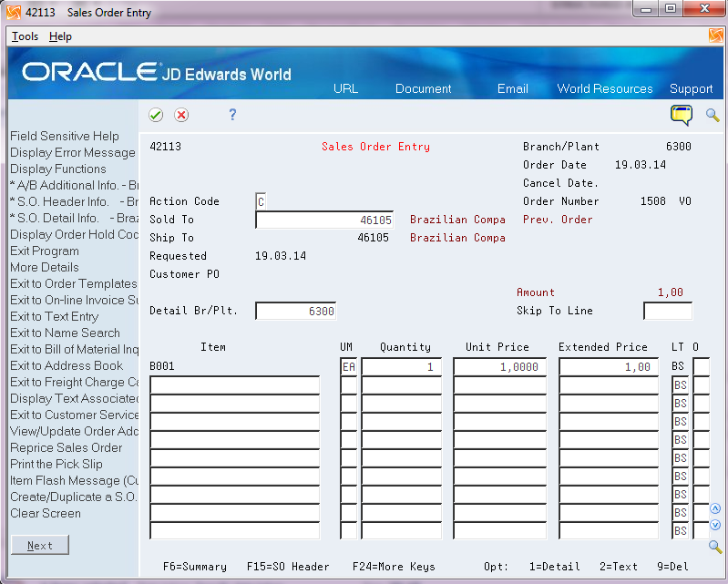Viewport: 728px width, 584px height.
Task: Select View/Update Order Address option
Action: tap(74, 431)
